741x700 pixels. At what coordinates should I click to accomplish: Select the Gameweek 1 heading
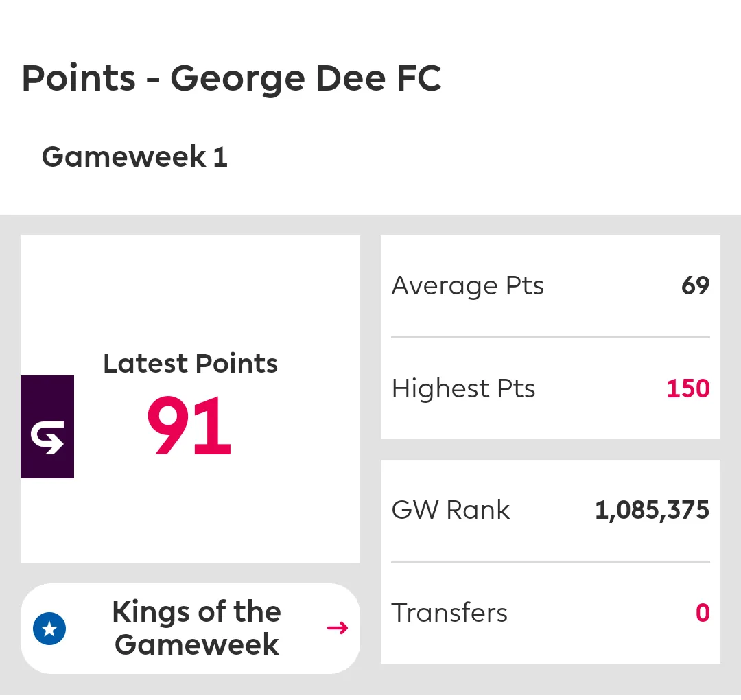click(x=134, y=157)
